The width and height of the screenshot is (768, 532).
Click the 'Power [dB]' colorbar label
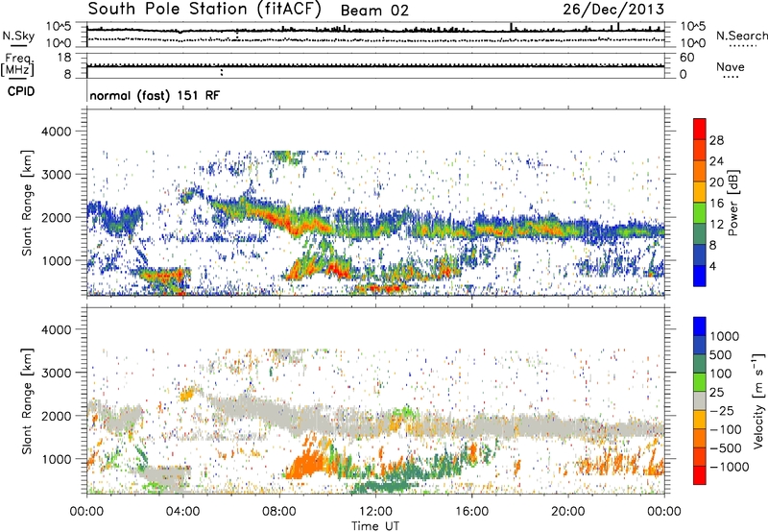point(732,203)
